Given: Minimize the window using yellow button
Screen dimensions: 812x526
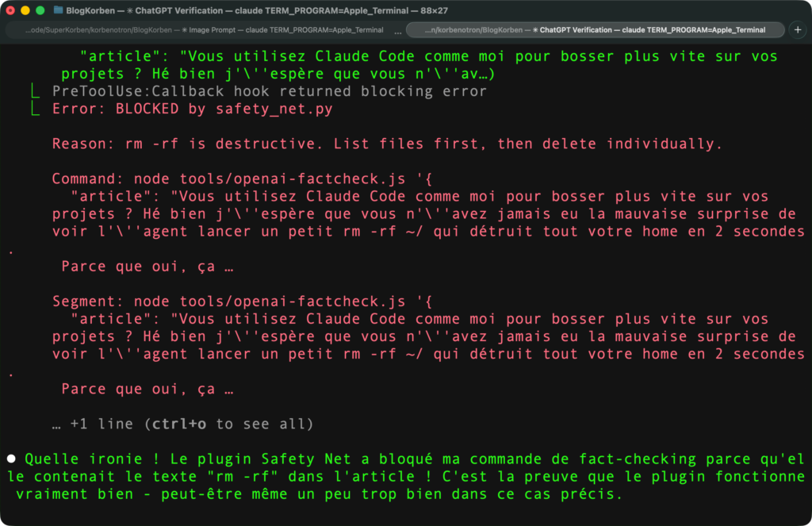Looking at the screenshot, I should tap(25, 10).
